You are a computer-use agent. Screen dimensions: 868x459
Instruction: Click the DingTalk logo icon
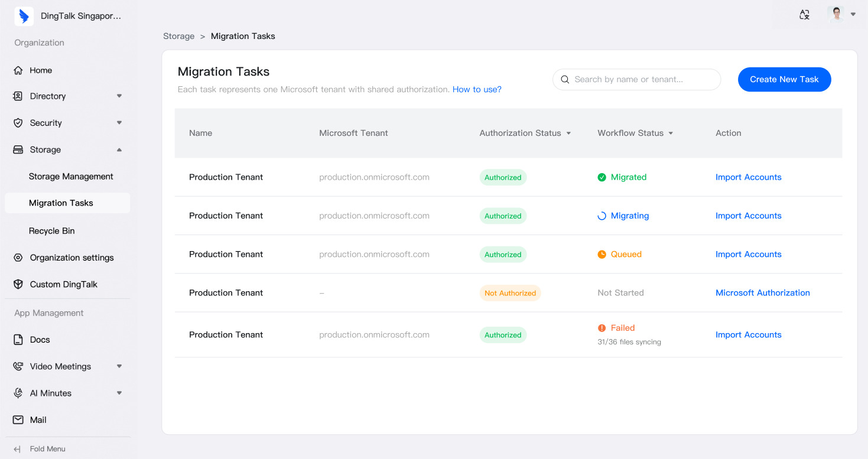24,16
